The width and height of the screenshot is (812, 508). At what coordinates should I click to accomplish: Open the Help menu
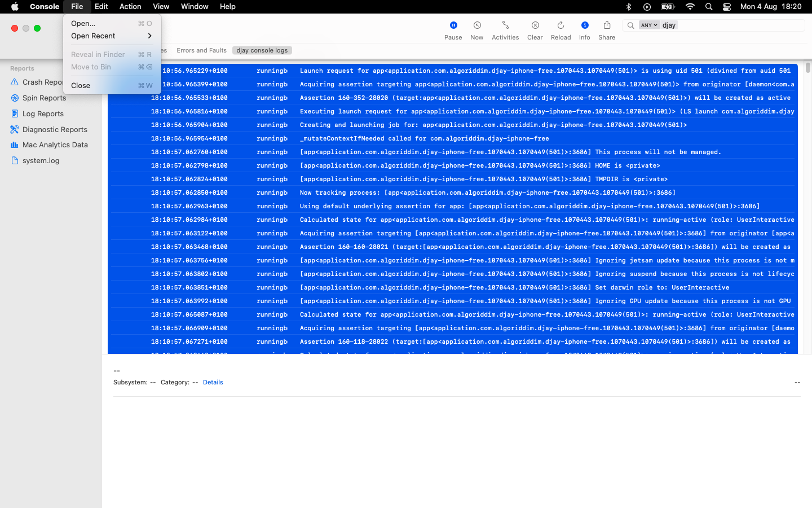click(228, 7)
